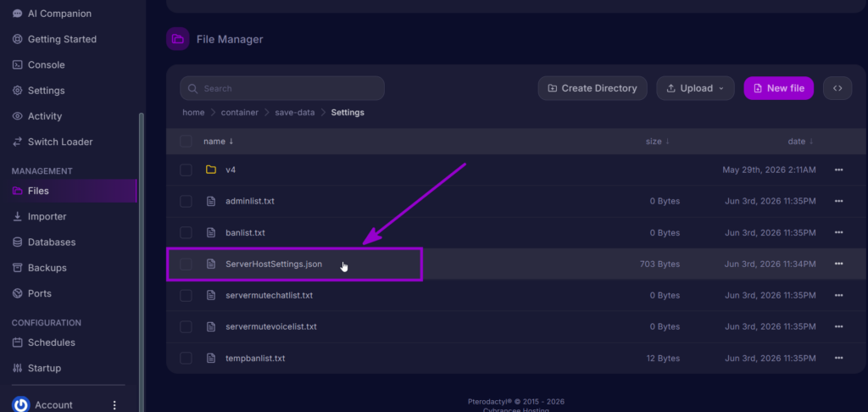Open tempbanlist.txt file
This screenshot has height=412, width=868.
tap(255, 359)
